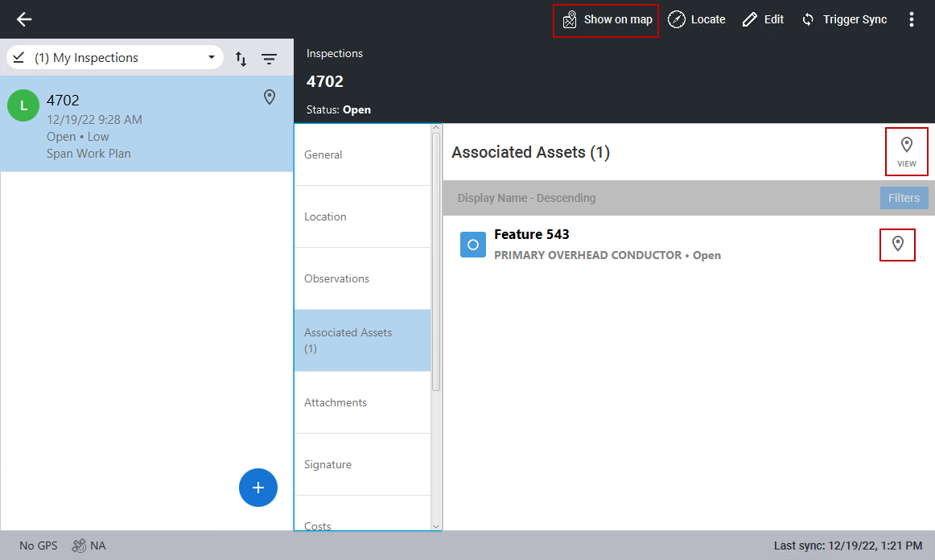Click the View pin above Filters
This screenshot has width=935, height=560.
click(x=906, y=151)
